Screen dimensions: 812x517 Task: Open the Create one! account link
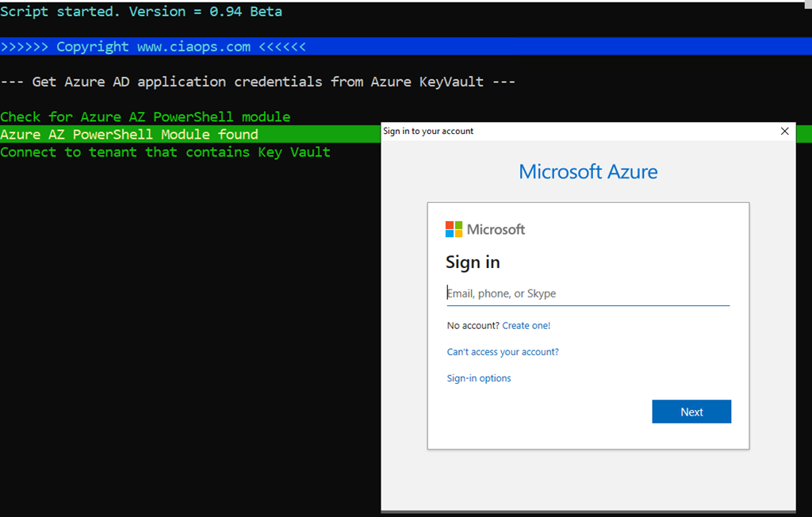pos(526,326)
